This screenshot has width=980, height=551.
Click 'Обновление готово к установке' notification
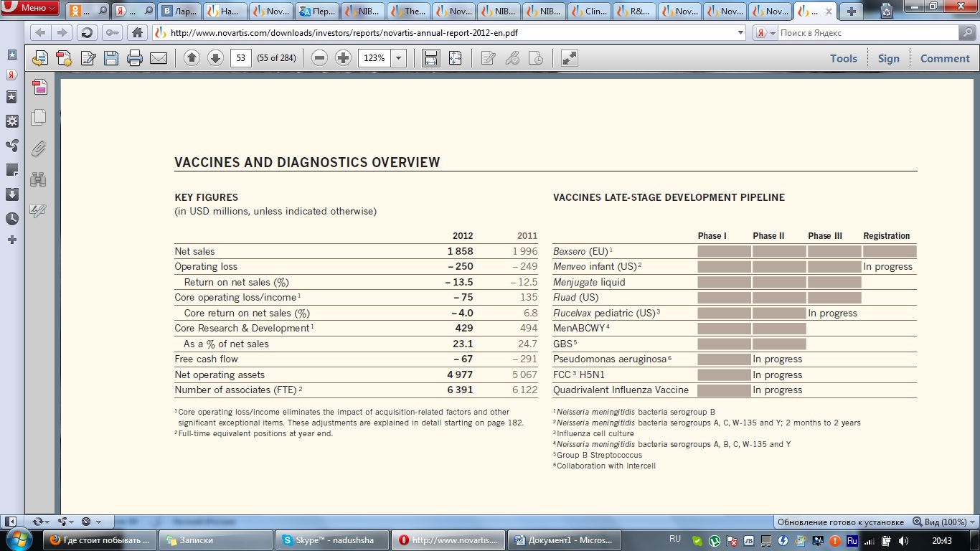pos(840,522)
